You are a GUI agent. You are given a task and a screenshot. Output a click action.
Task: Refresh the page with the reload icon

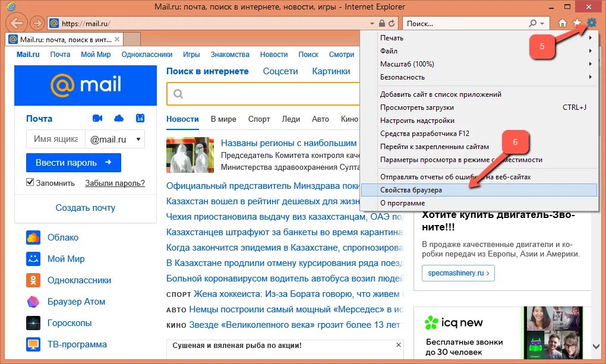tap(392, 24)
